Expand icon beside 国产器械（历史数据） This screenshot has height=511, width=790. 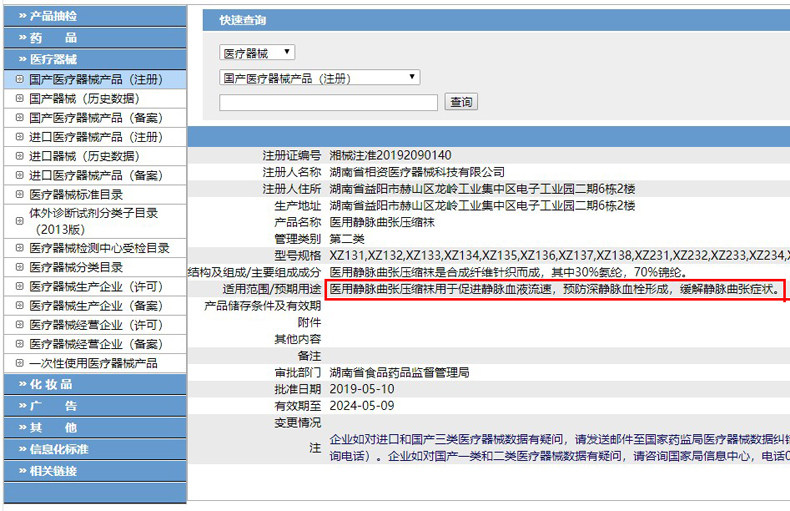(20, 98)
